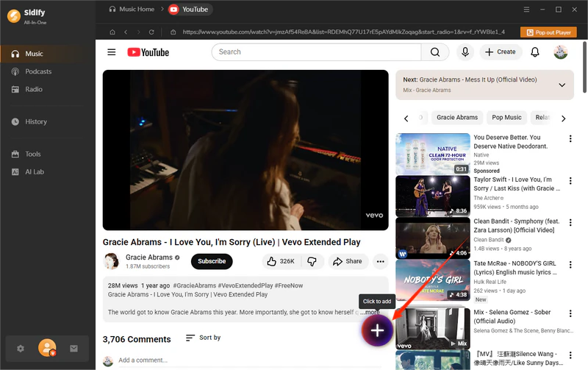Open YouTube notifications bell
This screenshot has width=588, height=370.
[x=535, y=52]
